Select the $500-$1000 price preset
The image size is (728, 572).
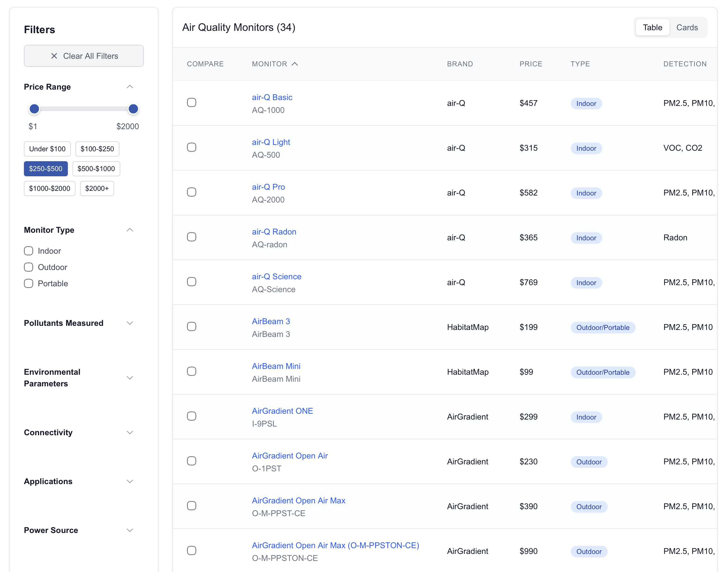point(96,169)
